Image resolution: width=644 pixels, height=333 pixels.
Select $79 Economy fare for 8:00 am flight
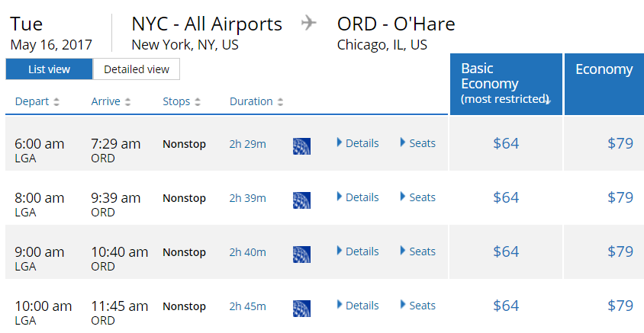coord(620,197)
